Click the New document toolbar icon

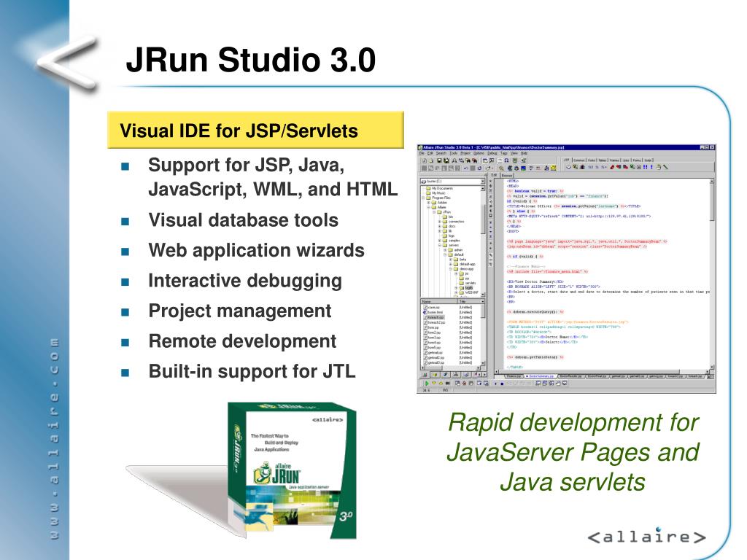click(425, 160)
